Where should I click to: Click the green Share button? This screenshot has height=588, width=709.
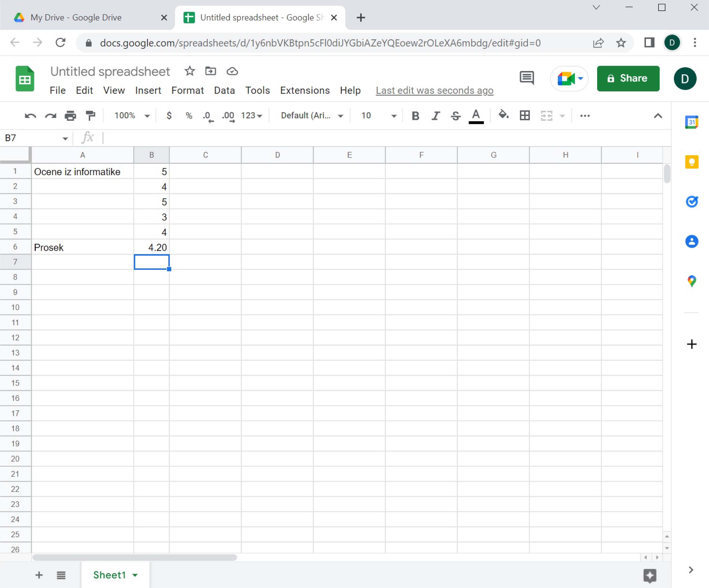point(628,78)
